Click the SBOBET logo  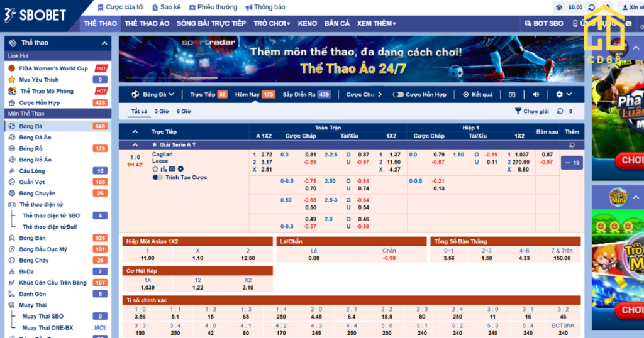35,16
